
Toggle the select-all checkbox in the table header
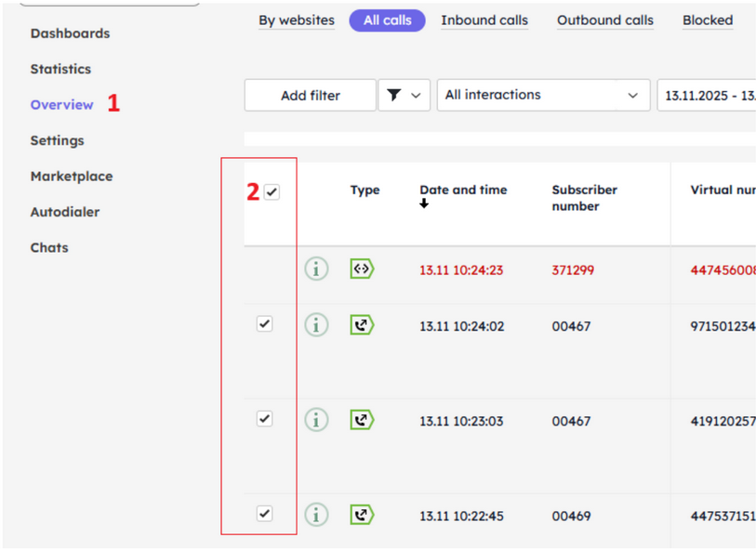coord(272,190)
